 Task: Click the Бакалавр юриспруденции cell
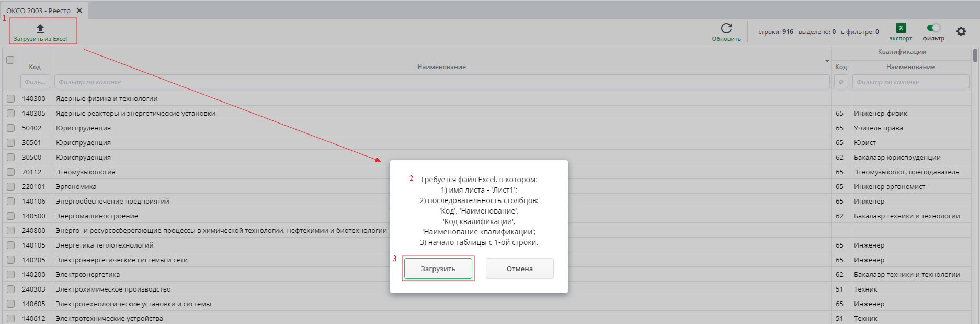[911, 157]
